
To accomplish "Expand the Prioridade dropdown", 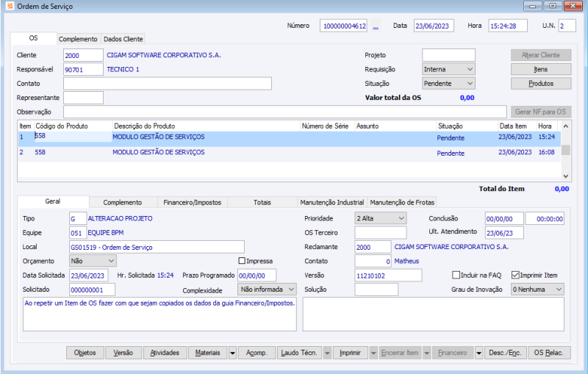I will (x=381, y=218).
